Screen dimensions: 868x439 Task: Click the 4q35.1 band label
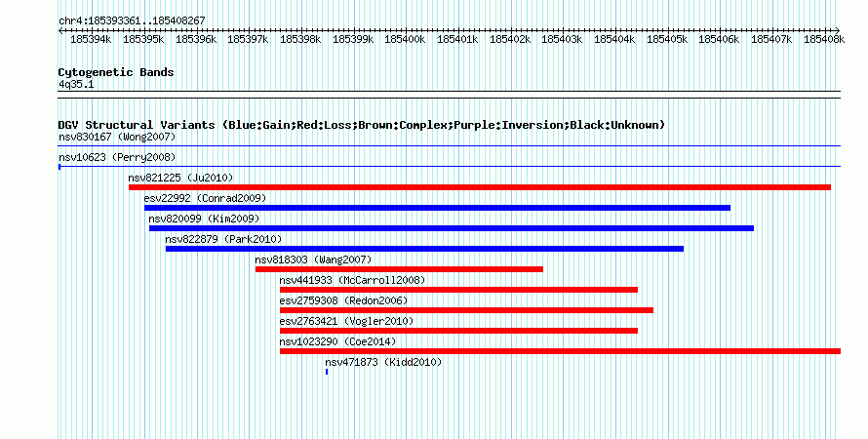(x=76, y=85)
